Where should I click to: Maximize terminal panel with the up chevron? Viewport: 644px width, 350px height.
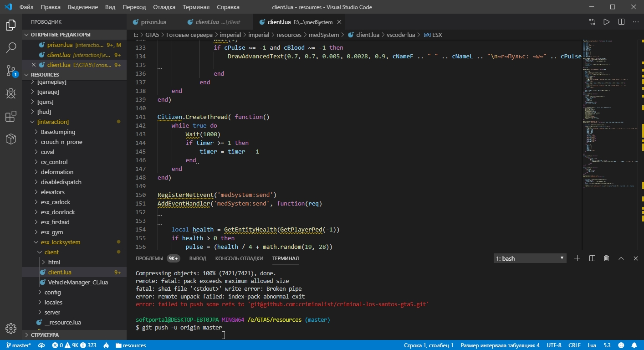(621, 258)
